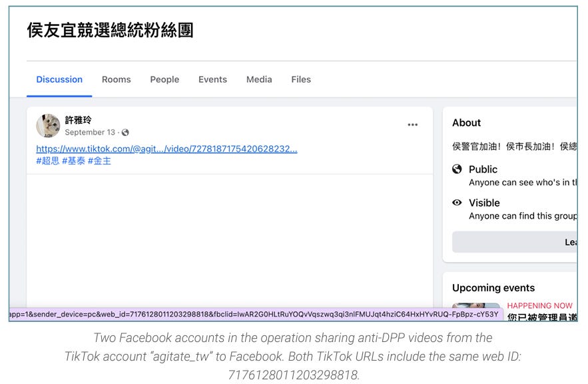Click the September 13 post timestamp
The image size is (588, 384).
click(90, 132)
